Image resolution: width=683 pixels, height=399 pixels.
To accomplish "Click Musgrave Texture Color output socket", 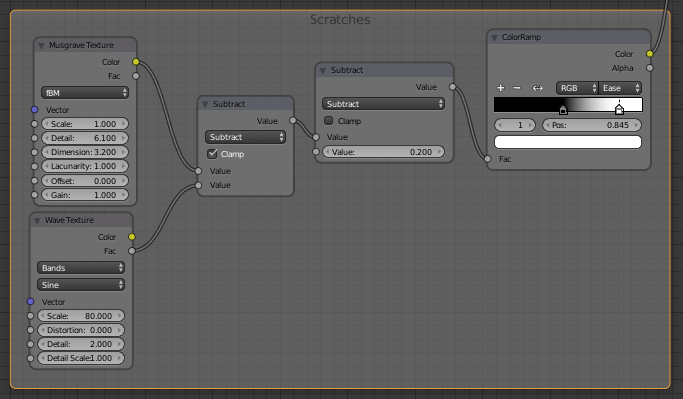I will [136, 62].
